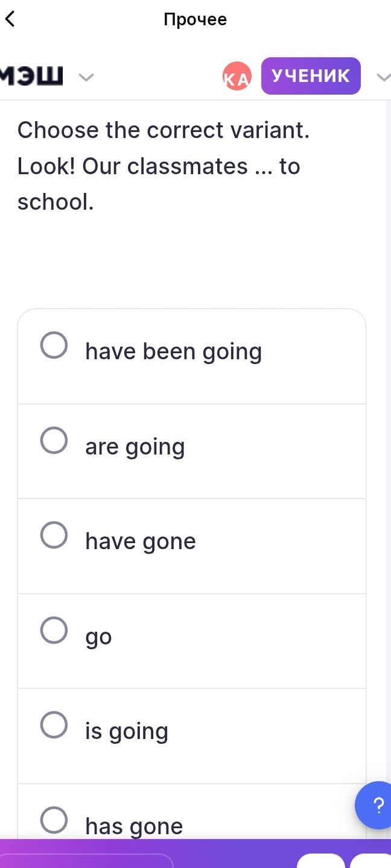Click the УЧЕНИК role button
The width and height of the screenshot is (391, 868).
coord(311,76)
